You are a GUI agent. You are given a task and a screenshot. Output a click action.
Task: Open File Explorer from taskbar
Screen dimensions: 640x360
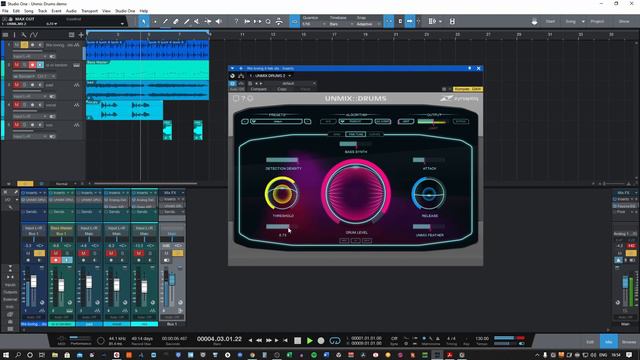coord(55,355)
